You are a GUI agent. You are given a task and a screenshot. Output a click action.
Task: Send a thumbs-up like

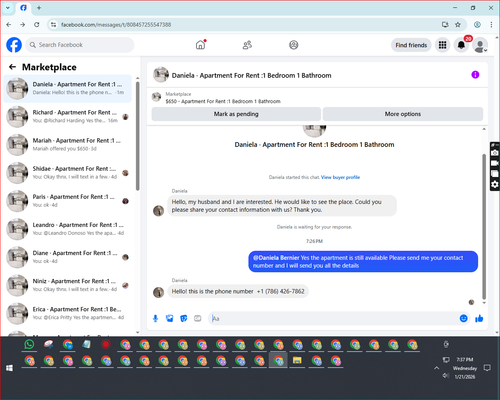(479, 318)
